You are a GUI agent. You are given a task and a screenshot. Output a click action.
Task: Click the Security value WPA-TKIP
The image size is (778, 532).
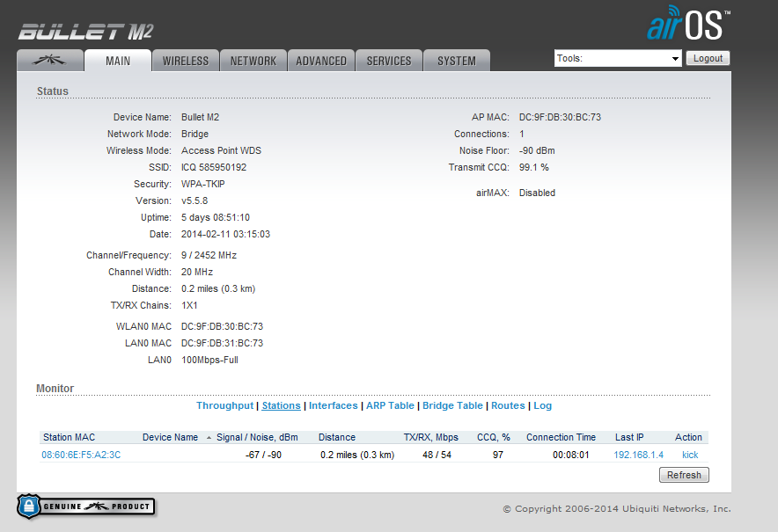[203, 184]
